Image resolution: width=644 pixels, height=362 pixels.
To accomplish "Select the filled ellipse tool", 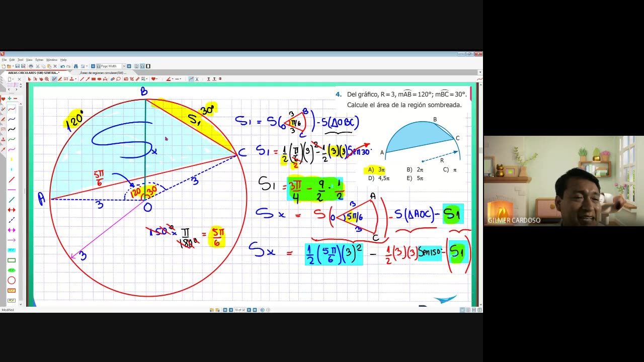I will [x=99, y=79].
